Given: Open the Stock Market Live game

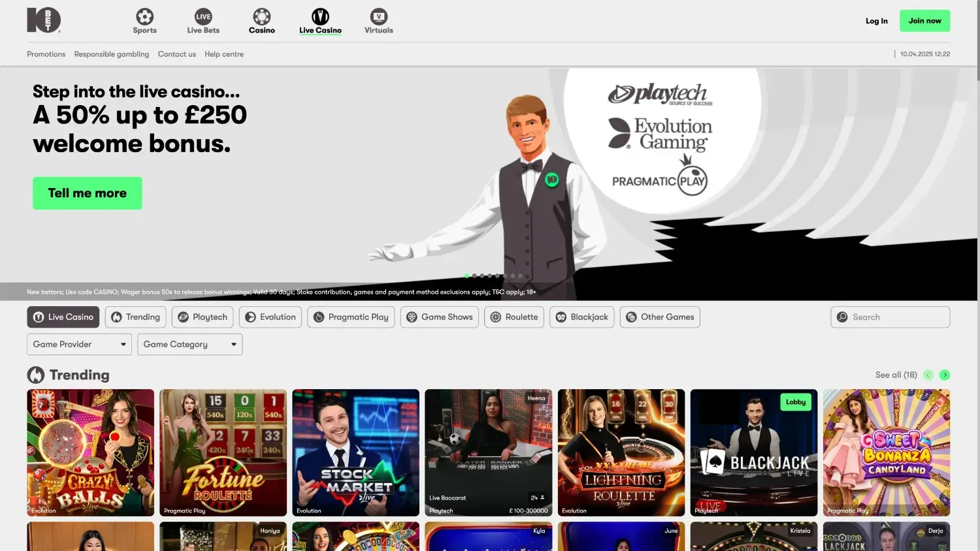Looking at the screenshot, I should (356, 453).
